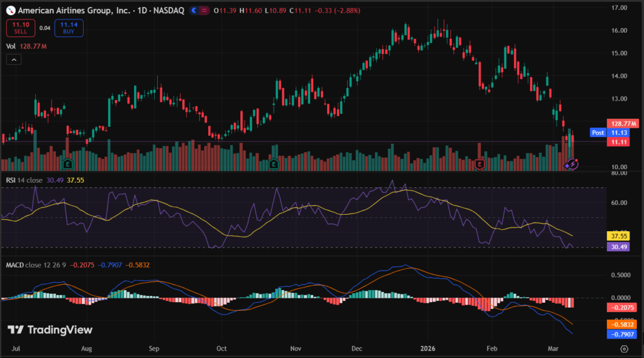The width and height of the screenshot is (644, 358).
Task: Open the green earnings marker near November
Action: pos(274,164)
